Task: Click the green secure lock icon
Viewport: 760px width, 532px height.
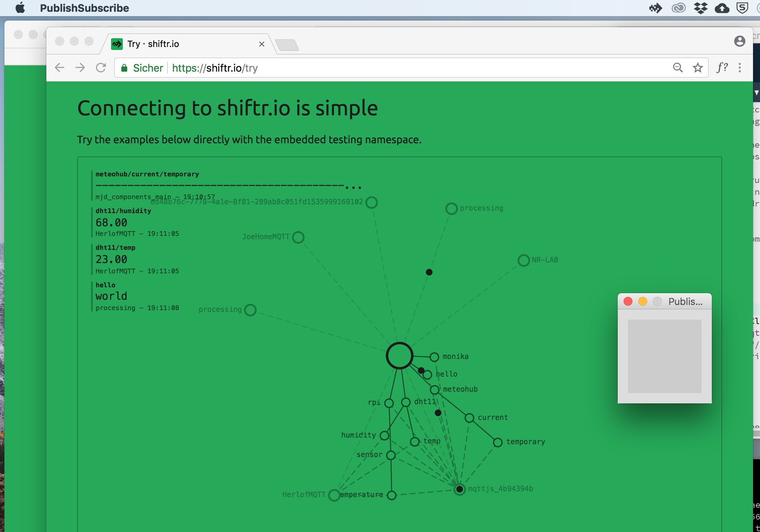Action: pyautogui.click(x=124, y=68)
